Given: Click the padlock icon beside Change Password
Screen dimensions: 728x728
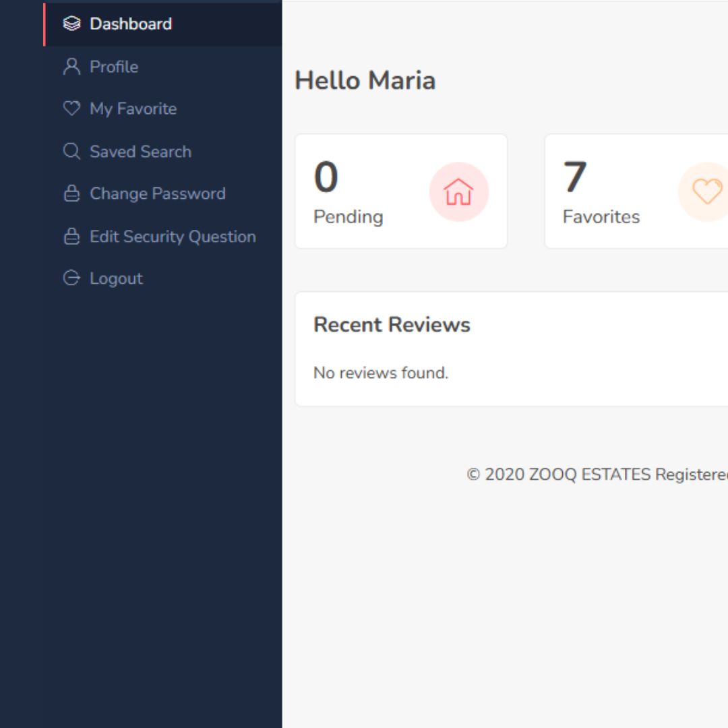Looking at the screenshot, I should point(71,193).
